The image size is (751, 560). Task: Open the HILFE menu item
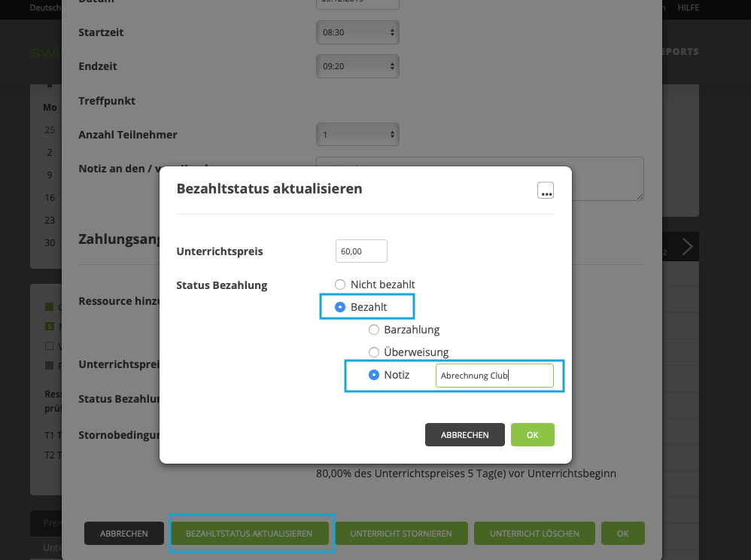(x=688, y=8)
